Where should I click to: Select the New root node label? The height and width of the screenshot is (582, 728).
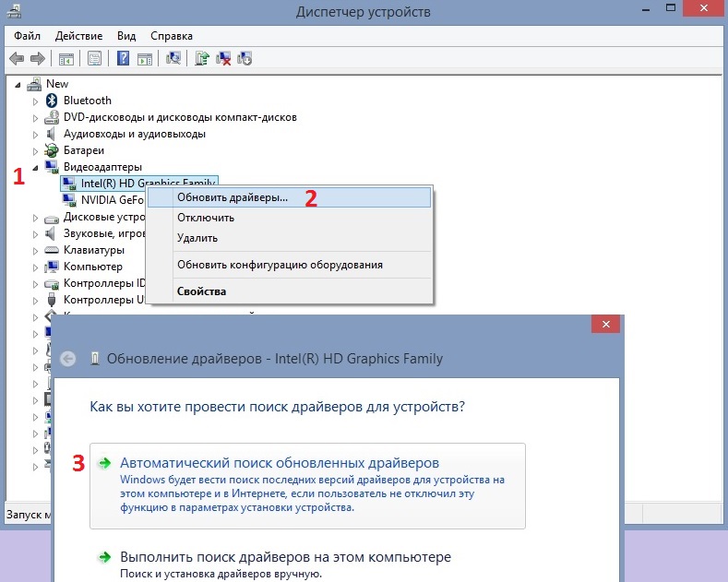click(x=57, y=84)
